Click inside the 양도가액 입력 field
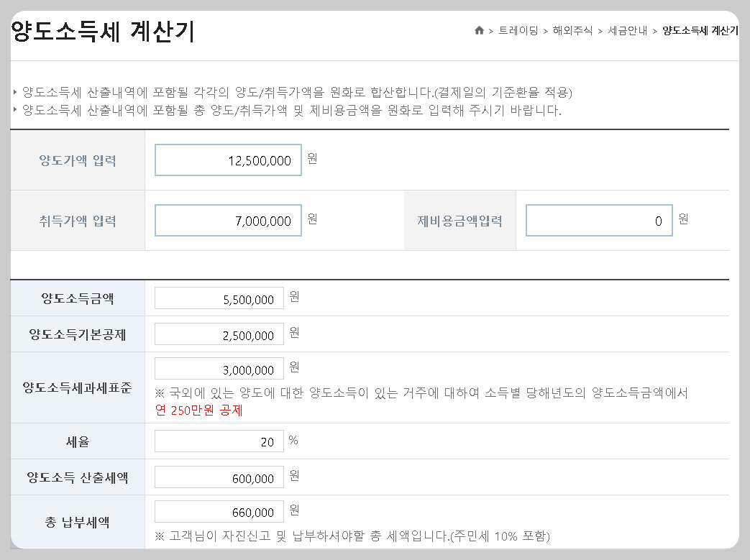 tap(227, 160)
